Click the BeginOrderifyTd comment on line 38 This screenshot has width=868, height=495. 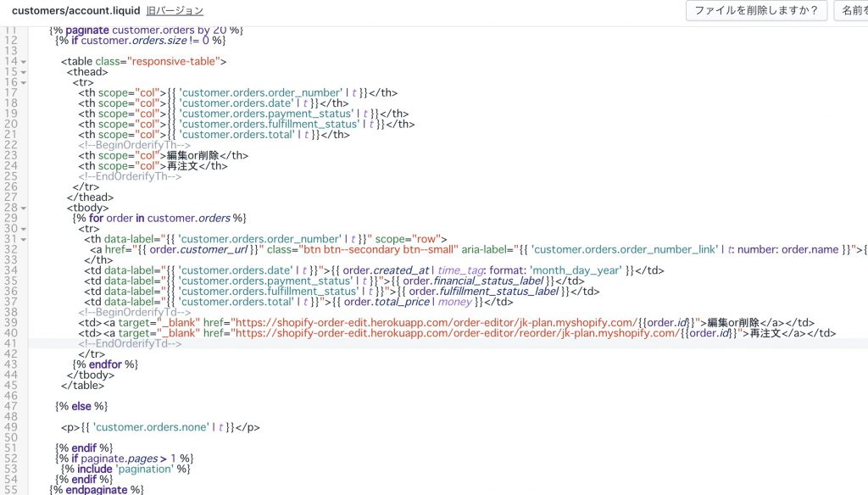point(134,312)
